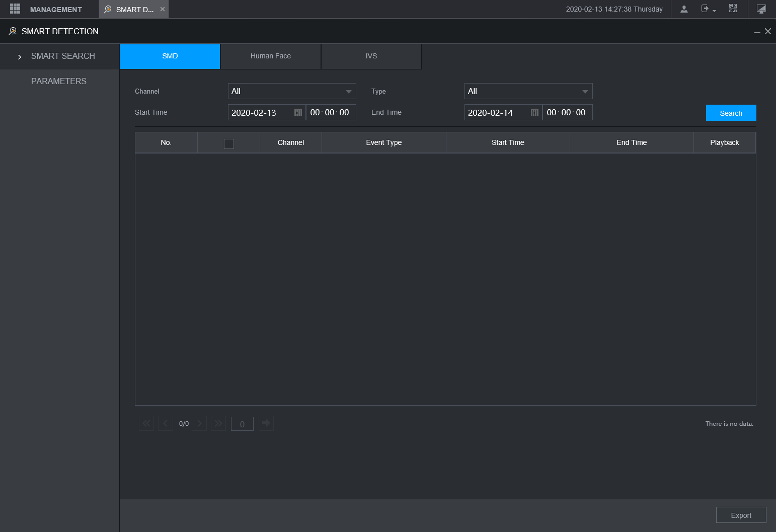Click the Export button
Viewport: 776px width, 532px height.
coord(741,515)
